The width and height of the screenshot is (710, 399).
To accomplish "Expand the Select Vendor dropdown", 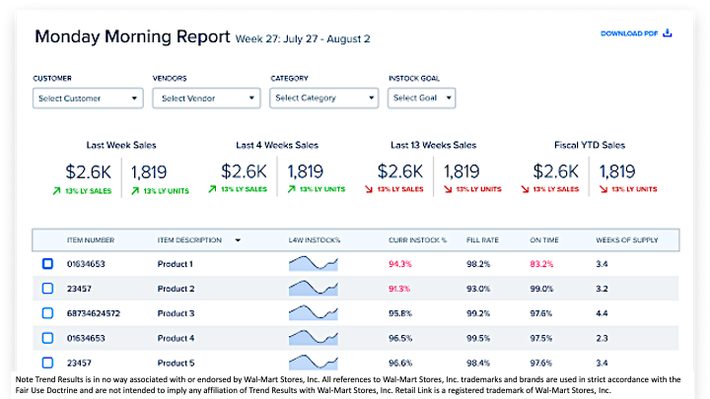I will pyautogui.click(x=206, y=98).
